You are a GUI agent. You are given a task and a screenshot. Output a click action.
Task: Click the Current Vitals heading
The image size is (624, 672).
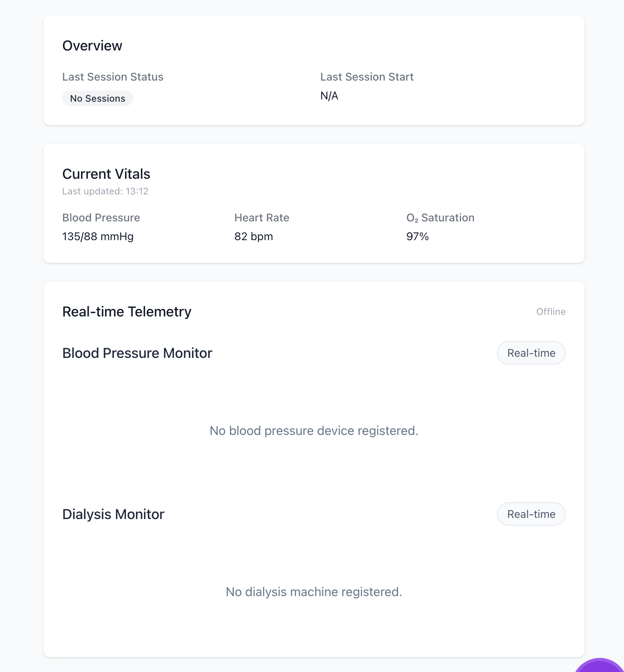coord(106,174)
